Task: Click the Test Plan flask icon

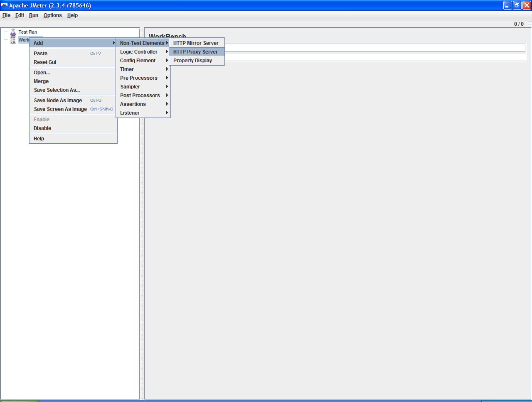Action: 13,32
